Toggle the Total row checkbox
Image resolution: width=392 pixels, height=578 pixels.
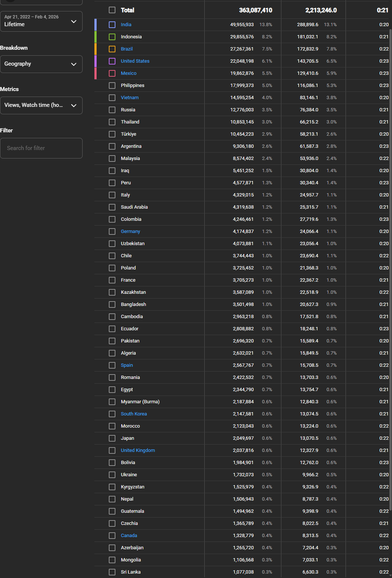click(112, 10)
